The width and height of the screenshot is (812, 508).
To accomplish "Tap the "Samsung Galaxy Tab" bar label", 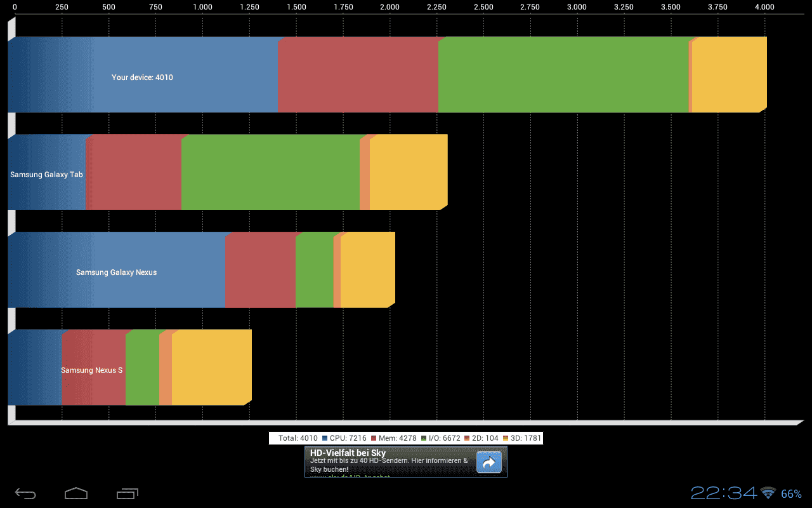I will (46, 175).
